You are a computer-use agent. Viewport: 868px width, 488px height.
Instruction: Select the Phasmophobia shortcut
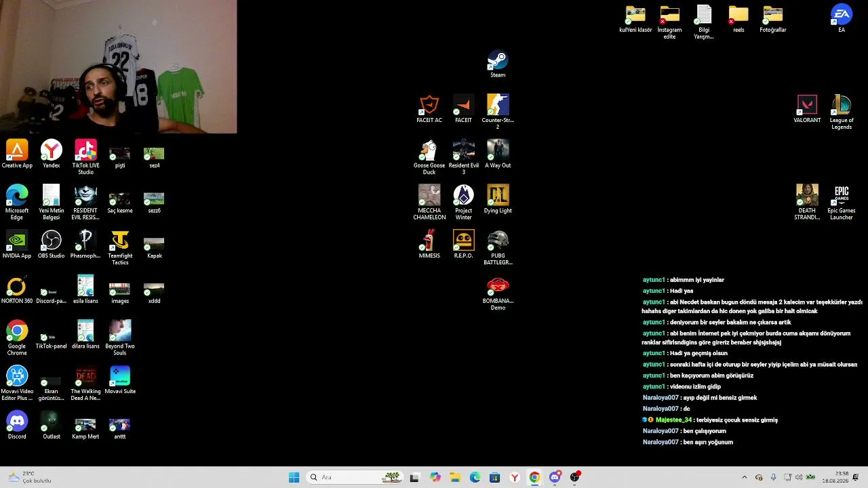pyautogui.click(x=85, y=244)
